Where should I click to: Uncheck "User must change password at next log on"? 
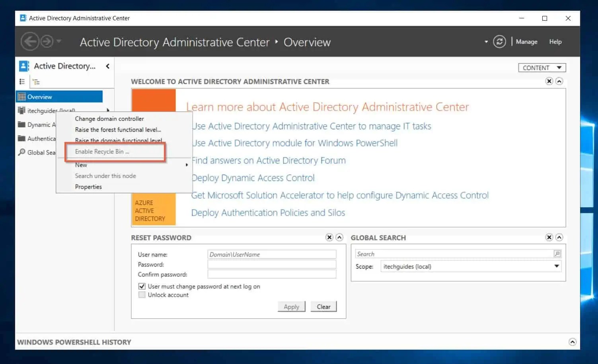pos(142,286)
